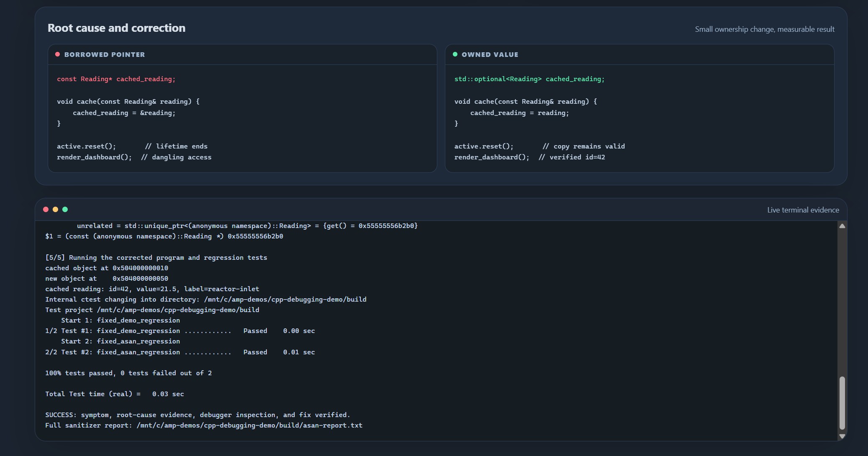This screenshot has height=456, width=868.
Task: Click the "SUCCESS: symptom, root-cause evidence" line
Action: [198, 415]
